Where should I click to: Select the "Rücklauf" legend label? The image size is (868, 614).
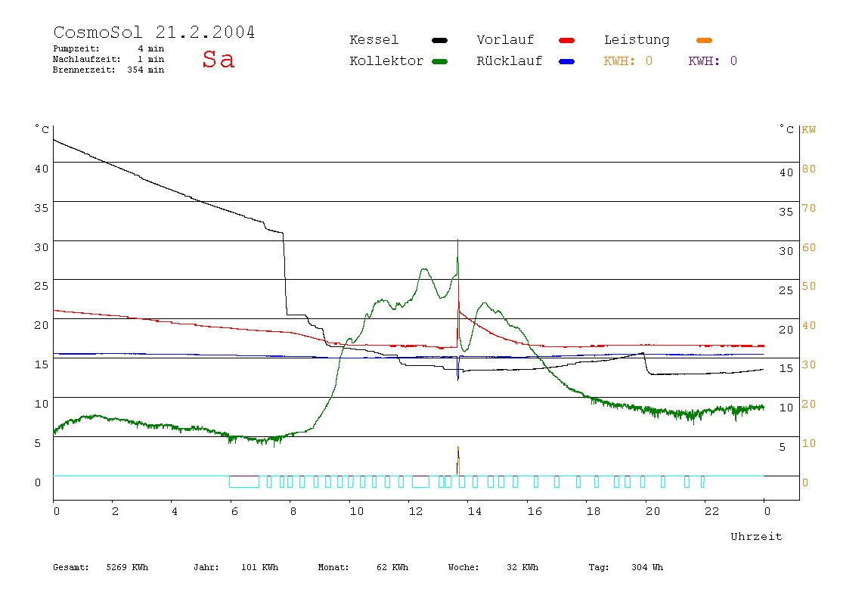510,61
